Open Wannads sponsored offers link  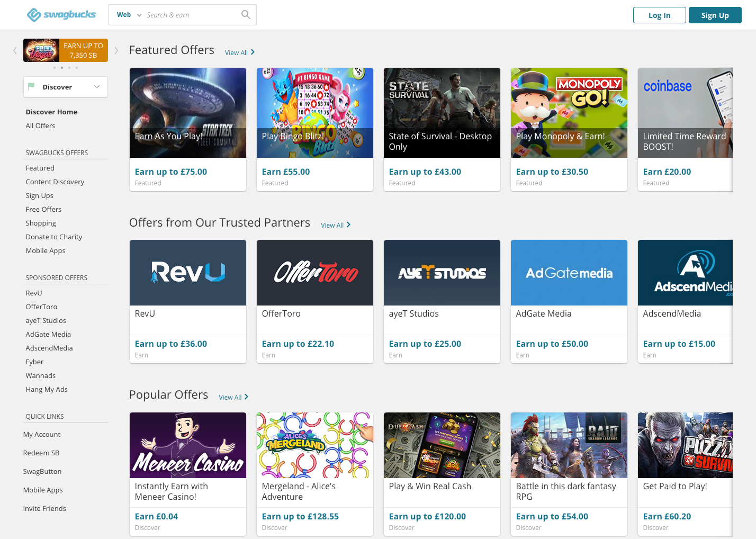tap(41, 375)
